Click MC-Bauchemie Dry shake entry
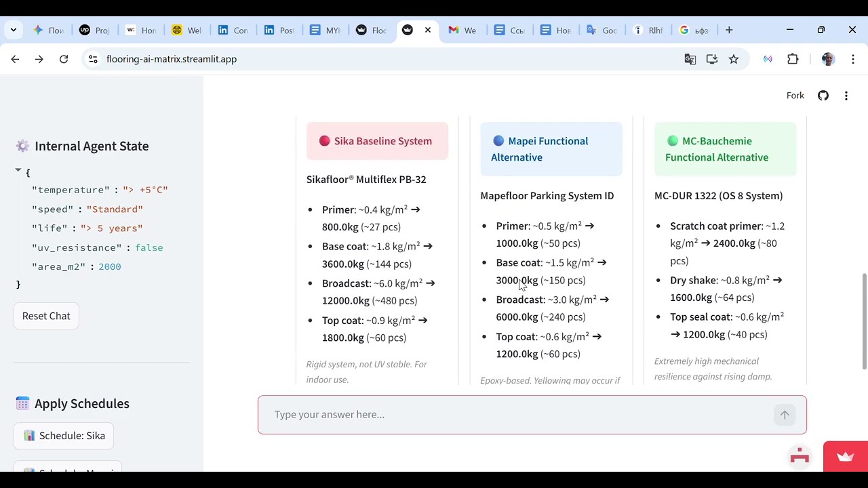The width and height of the screenshot is (868, 488). [x=726, y=289]
